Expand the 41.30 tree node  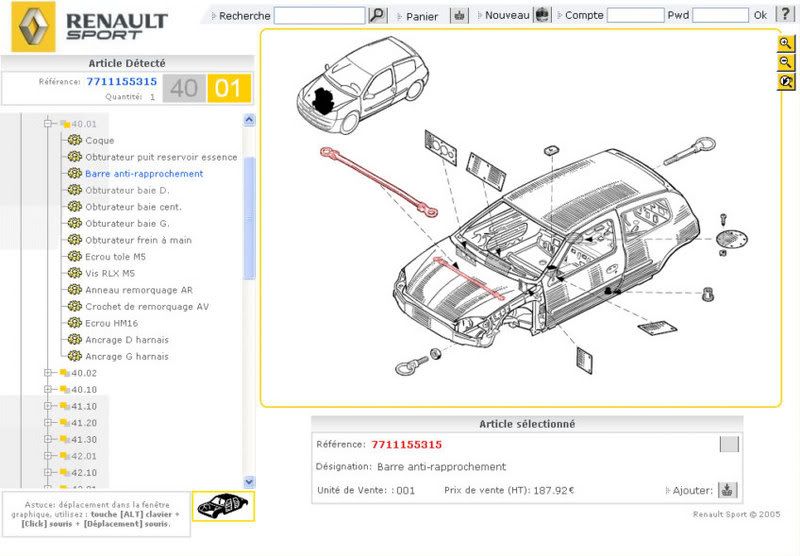(x=48, y=439)
